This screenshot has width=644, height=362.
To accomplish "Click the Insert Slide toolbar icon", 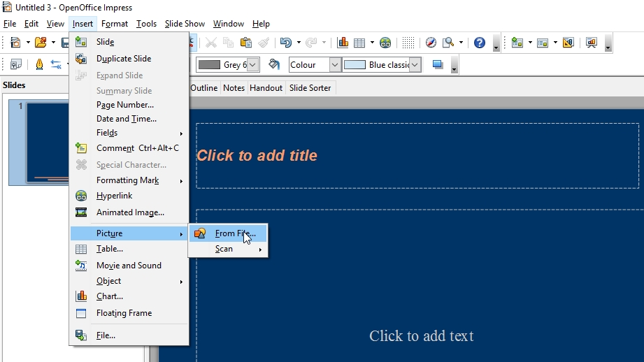I will pyautogui.click(x=517, y=42).
